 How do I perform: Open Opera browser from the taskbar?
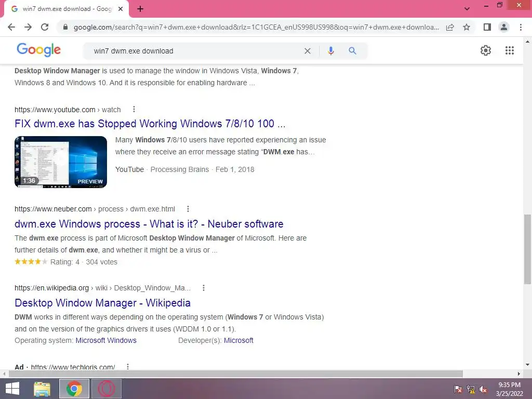coord(107,389)
